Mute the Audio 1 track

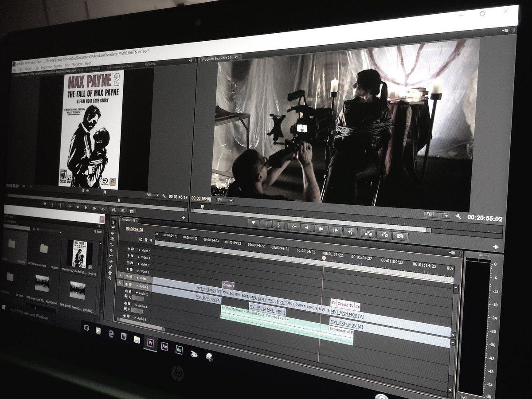click(126, 284)
